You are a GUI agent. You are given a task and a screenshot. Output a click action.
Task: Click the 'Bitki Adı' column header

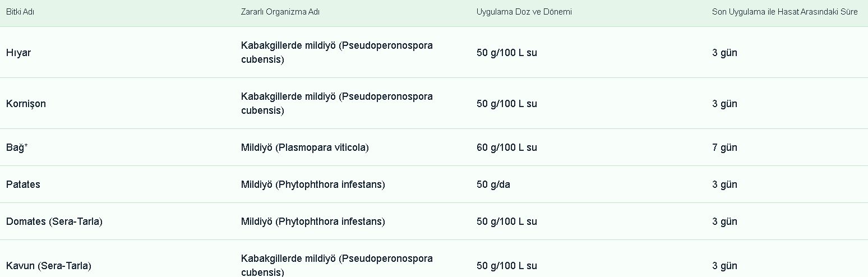pyautogui.click(x=20, y=12)
